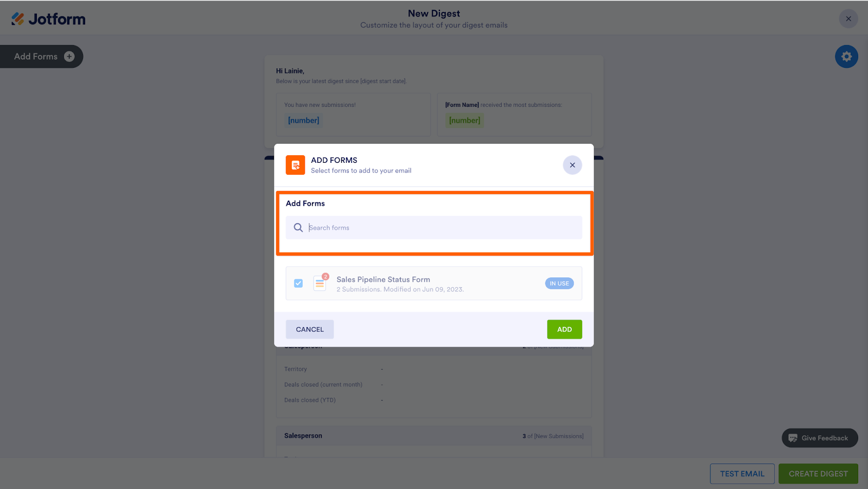Open the digest settings gear
868x489 pixels.
coord(846,56)
